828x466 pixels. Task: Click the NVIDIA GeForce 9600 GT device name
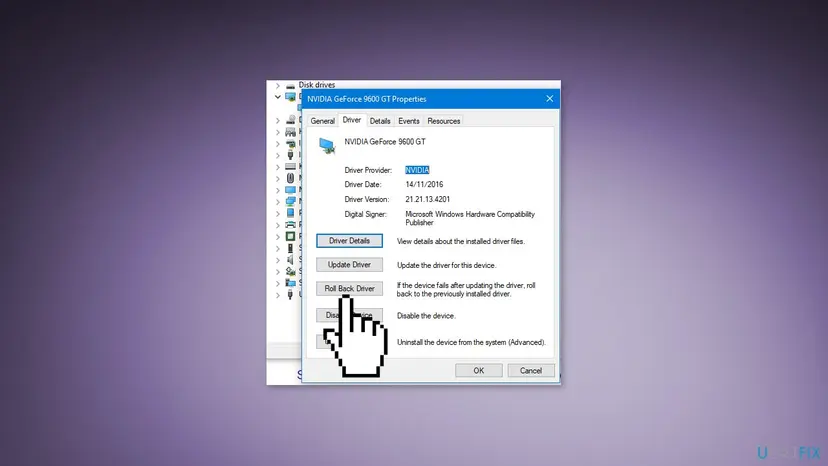point(385,142)
